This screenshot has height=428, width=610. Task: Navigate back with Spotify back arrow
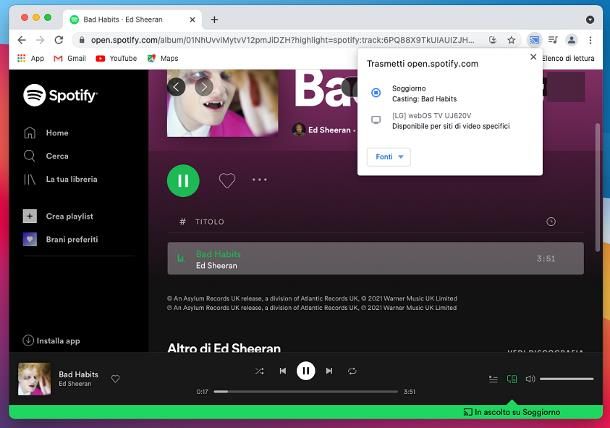[x=176, y=87]
